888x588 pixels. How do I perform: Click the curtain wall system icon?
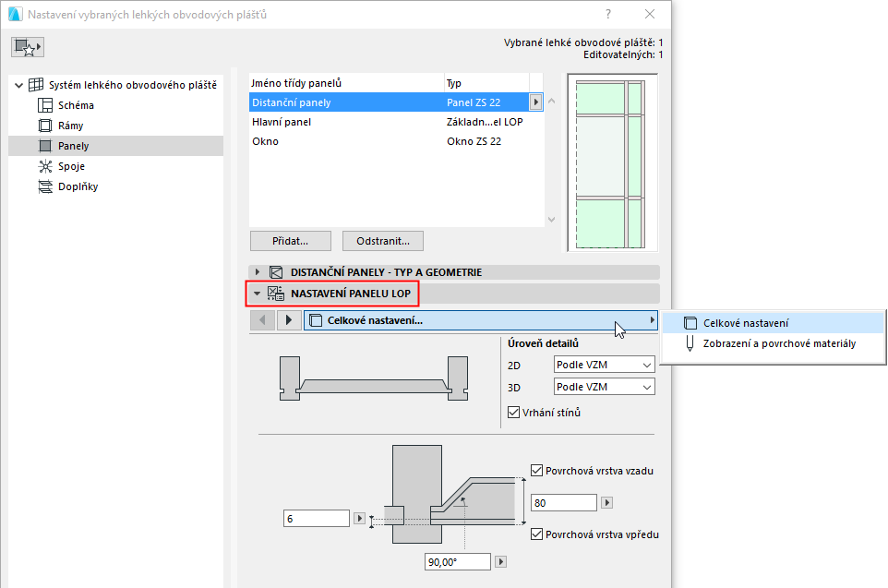click(x=34, y=83)
